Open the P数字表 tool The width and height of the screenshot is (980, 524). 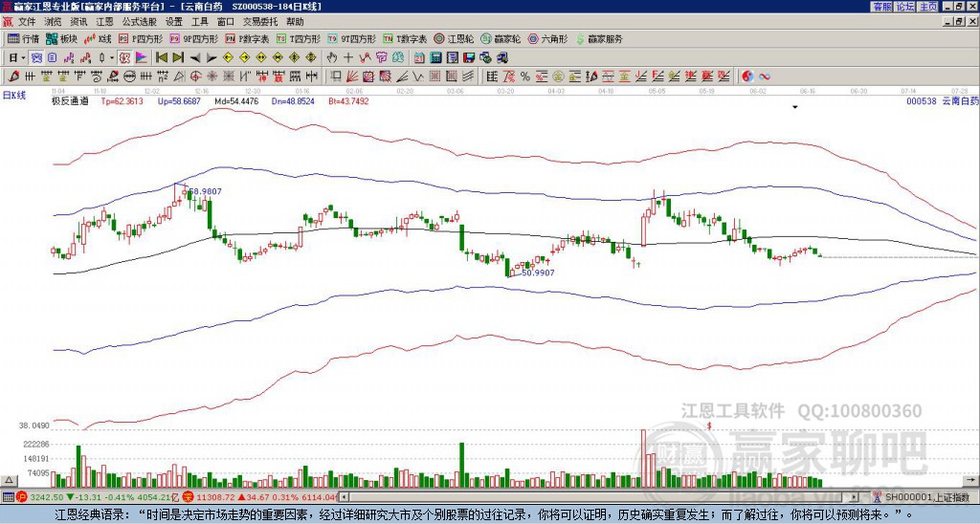pos(247,38)
